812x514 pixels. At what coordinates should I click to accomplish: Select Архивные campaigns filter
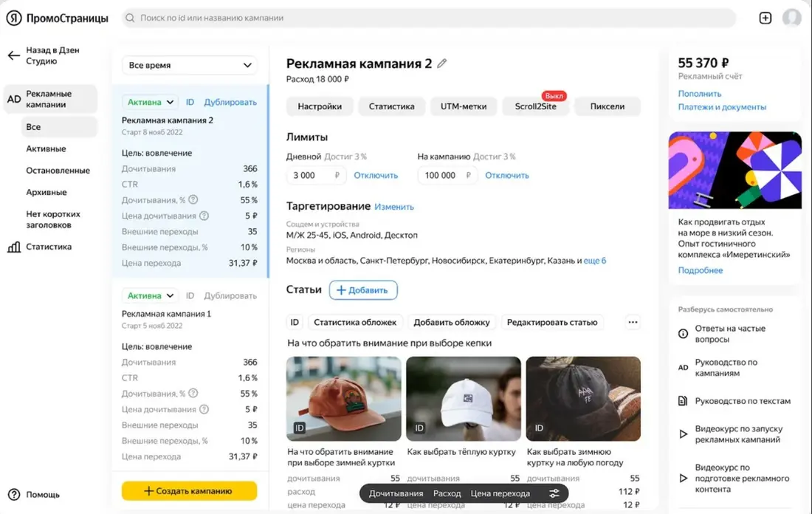tap(47, 192)
